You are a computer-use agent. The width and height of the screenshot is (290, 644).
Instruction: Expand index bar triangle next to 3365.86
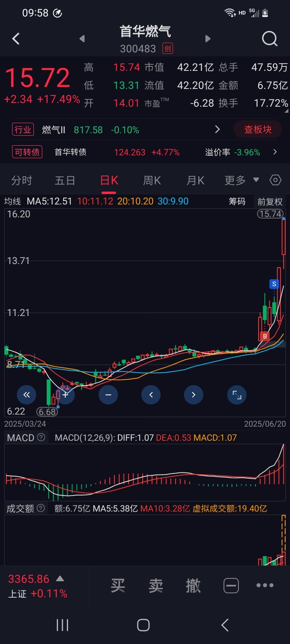point(60,579)
